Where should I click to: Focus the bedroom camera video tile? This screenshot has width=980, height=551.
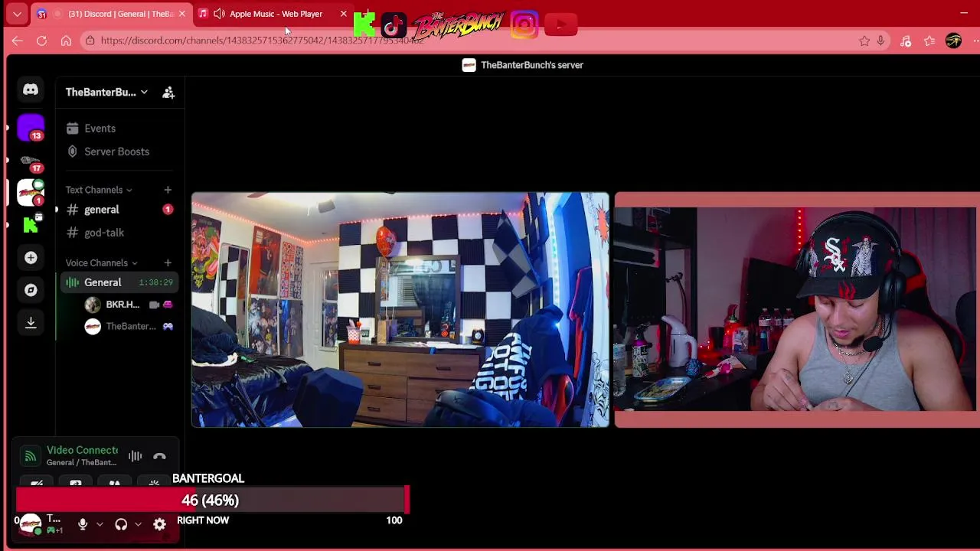[x=400, y=310]
